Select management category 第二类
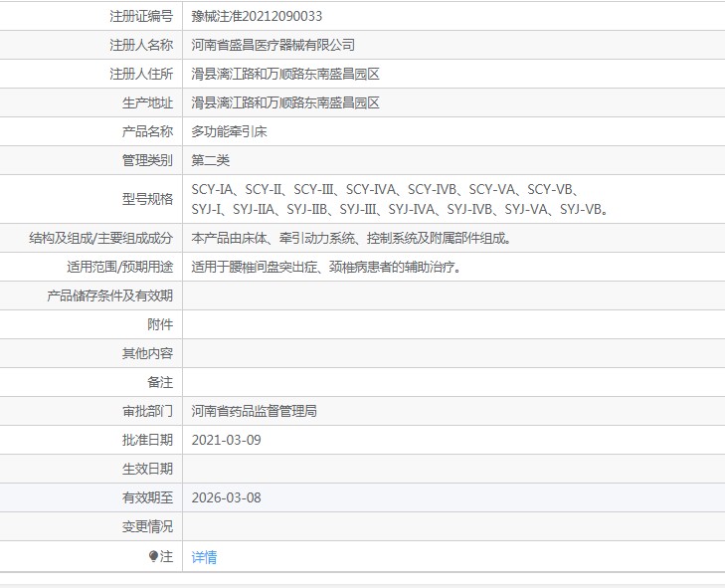The height and width of the screenshot is (588, 725). 211,160
